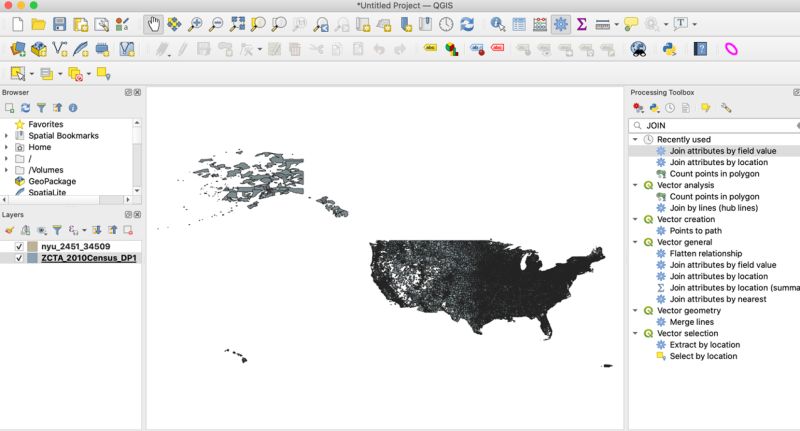The image size is (800, 431).
Task: Open the attribute table icon
Action: tap(519, 24)
